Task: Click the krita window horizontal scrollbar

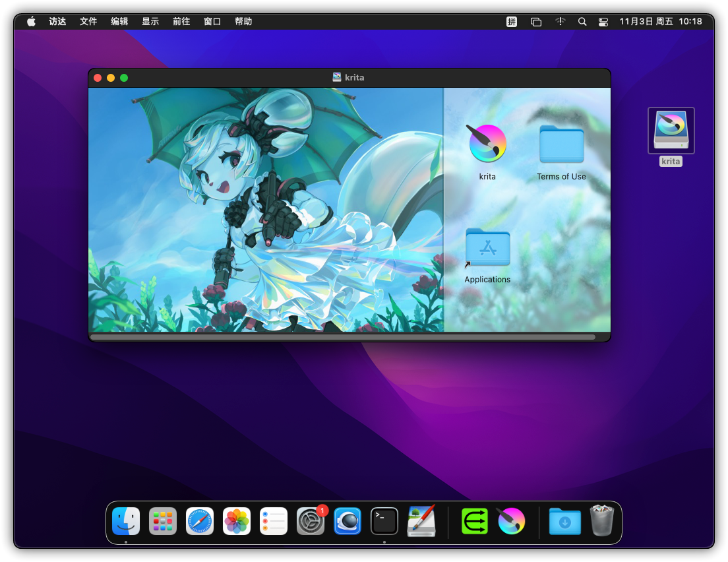Action: tap(343, 336)
